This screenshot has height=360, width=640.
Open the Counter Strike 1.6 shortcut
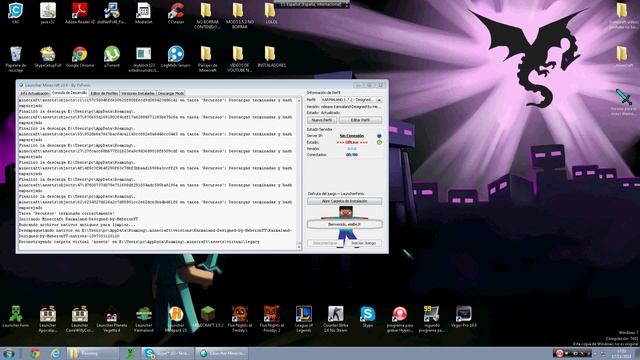336,319
